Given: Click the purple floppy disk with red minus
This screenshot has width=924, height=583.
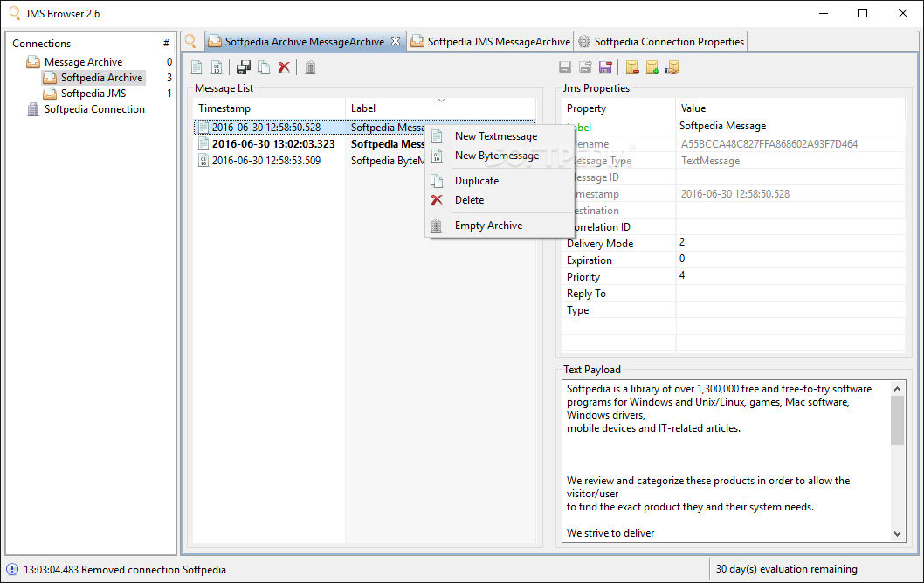Looking at the screenshot, I should [x=605, y=68].
